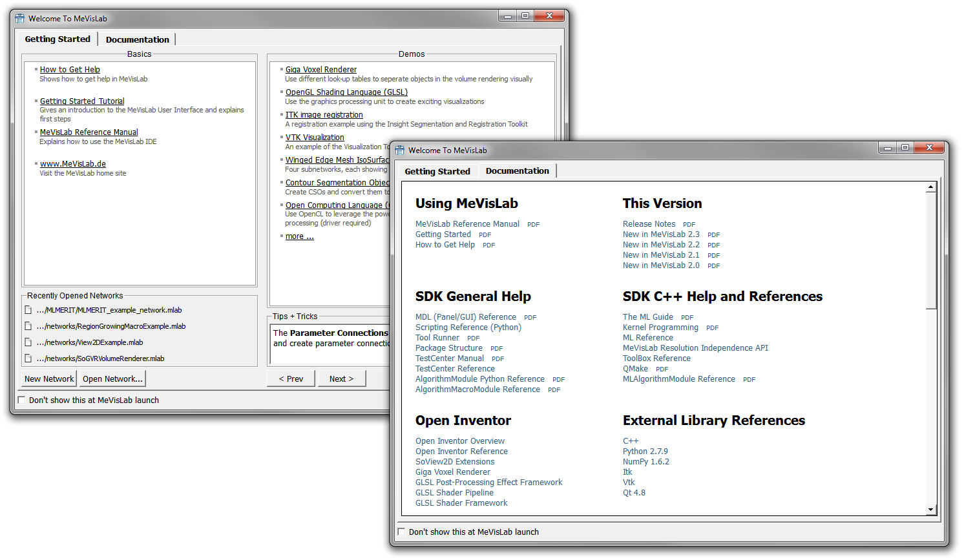
Task: Open the Python 2.7.9 reference link
Action: pyautogui.click(x=645, y=451)
